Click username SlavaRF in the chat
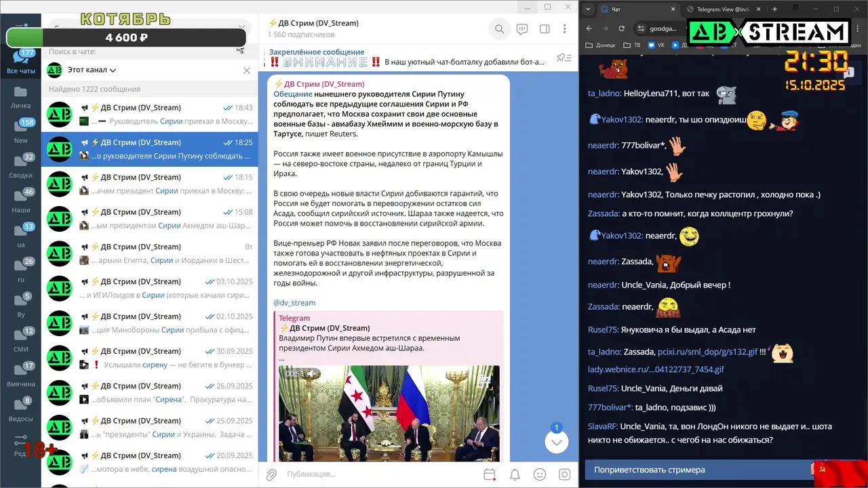Viewport: 868px width, 488px height. pos(602,426)
